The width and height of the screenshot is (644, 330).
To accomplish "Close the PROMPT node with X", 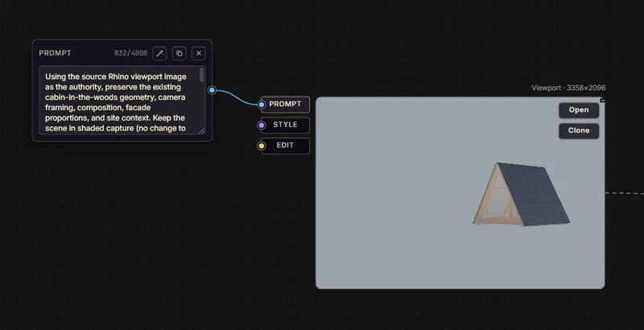I will (x=198, y=53).
